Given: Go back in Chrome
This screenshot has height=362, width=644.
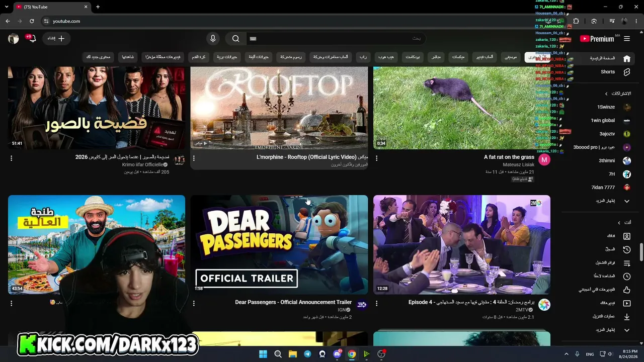Looking at the screenshot, I should (8, 21).
